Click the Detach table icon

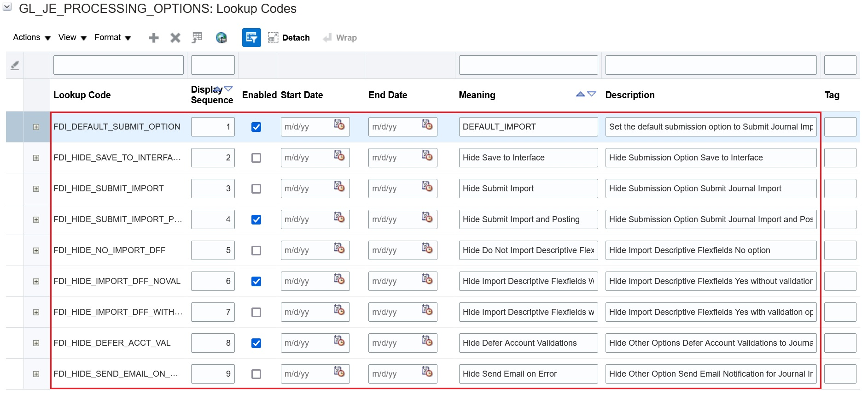coord(273,38)
